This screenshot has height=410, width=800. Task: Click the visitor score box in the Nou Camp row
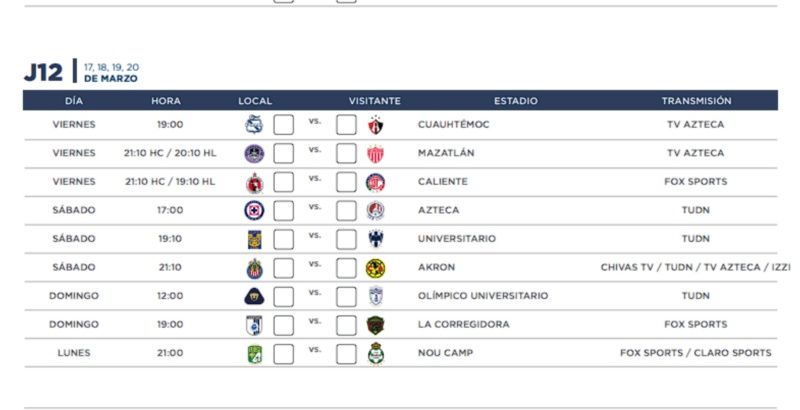point(346,353)
